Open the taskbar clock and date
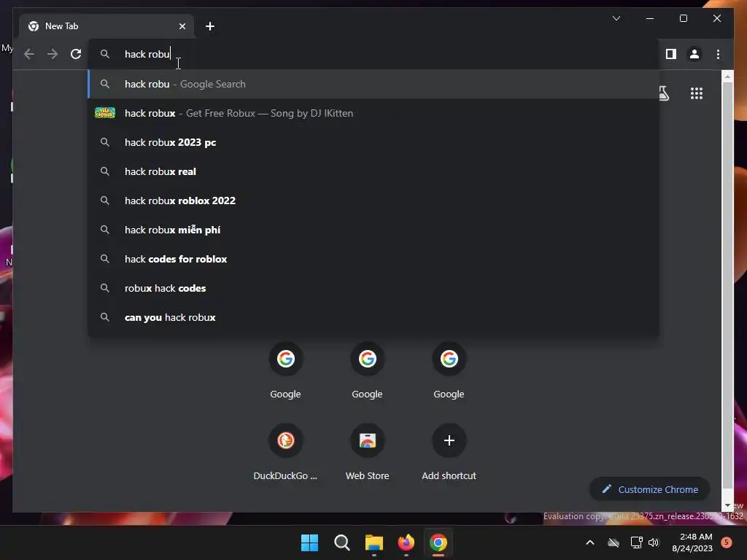This screenshot has height=560, width=747. pos(692,542)
